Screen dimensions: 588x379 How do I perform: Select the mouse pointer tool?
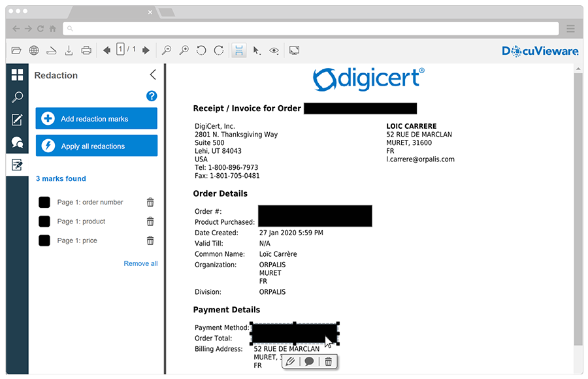257,50
